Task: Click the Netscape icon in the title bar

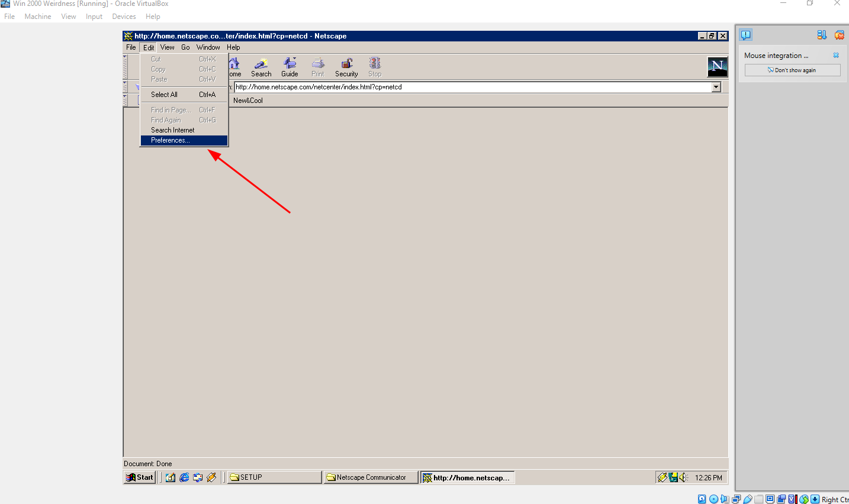Action: tap(128, 36)
